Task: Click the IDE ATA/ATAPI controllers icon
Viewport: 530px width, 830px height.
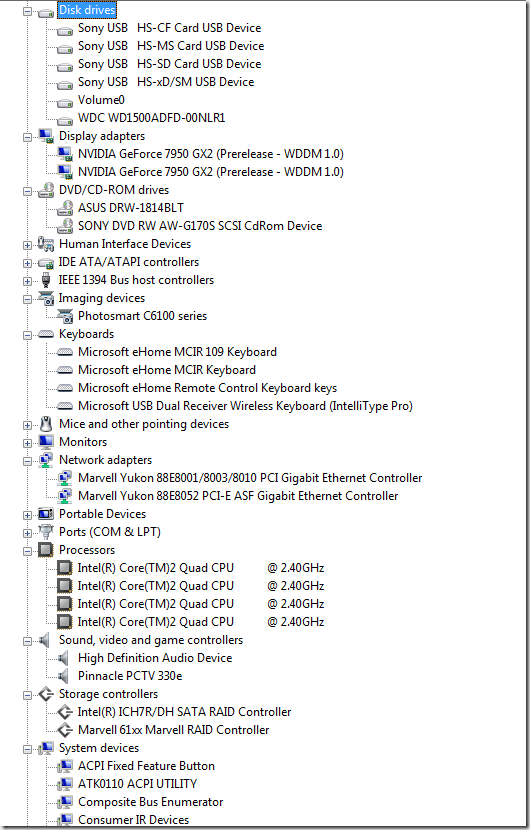Action: click(x=46, y=263)
